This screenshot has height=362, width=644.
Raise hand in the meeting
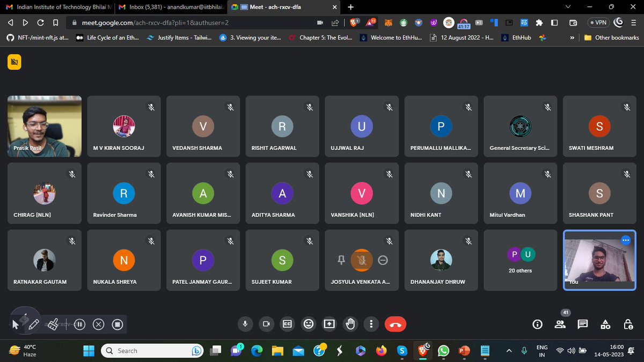click(x=350, y=324)
